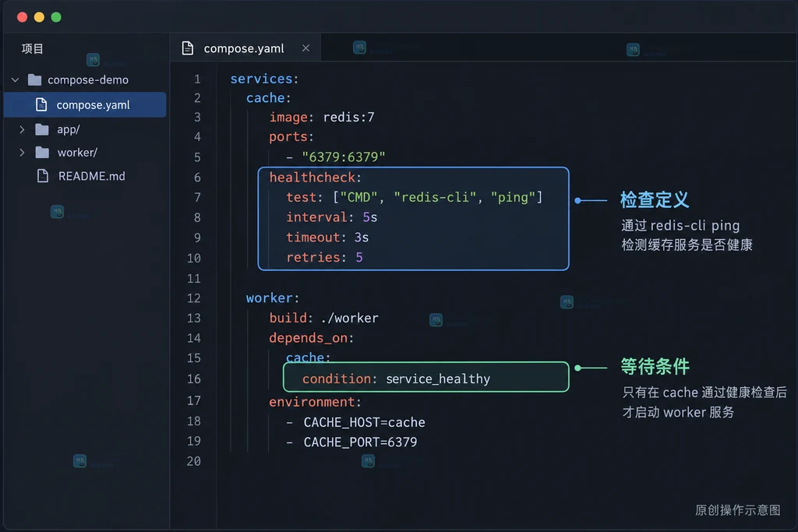
Task: Click the worker/ folder icon
Action: [x=42, y=153]
